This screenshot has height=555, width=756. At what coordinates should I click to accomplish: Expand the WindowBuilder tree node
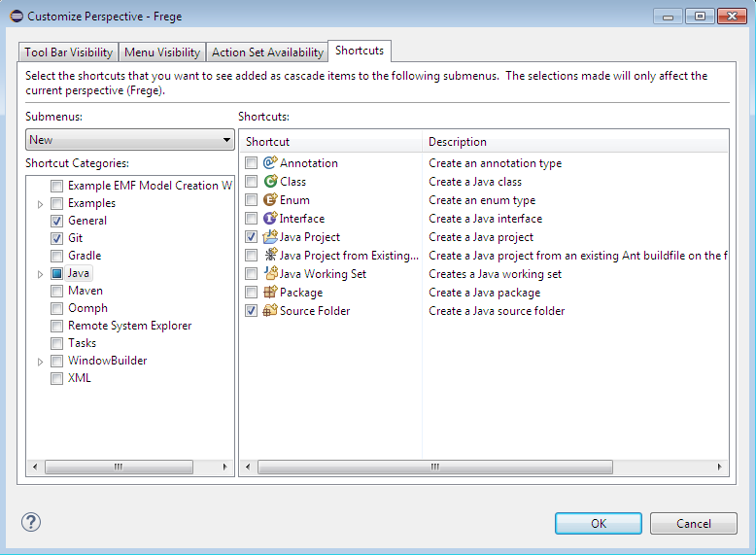(x=40, y=362)
